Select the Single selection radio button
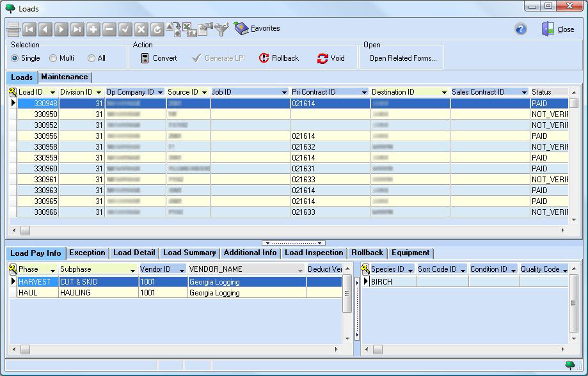 tap(15, 58)
